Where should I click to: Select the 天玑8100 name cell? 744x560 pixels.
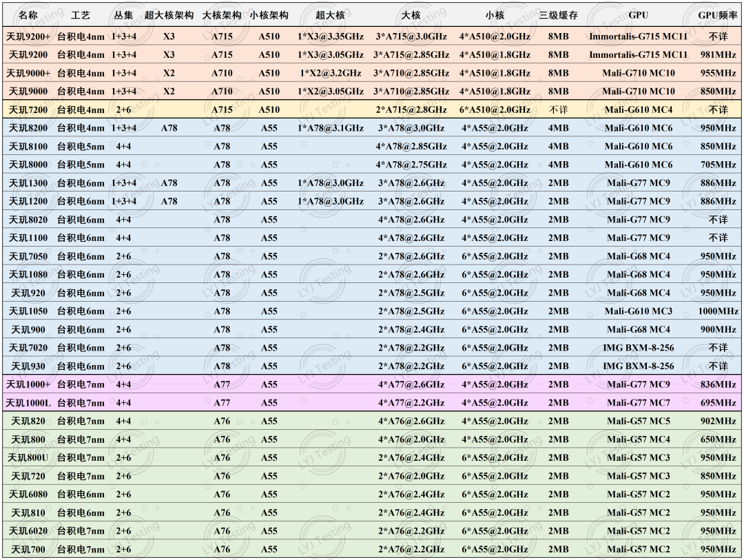[28, 146]
